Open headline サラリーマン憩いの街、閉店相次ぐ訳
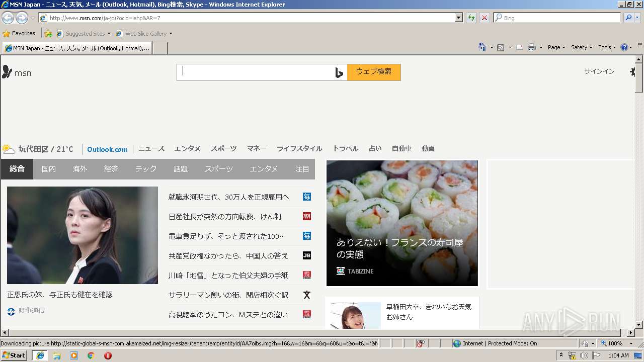The image size is (644, 362). tap(228, 295)
